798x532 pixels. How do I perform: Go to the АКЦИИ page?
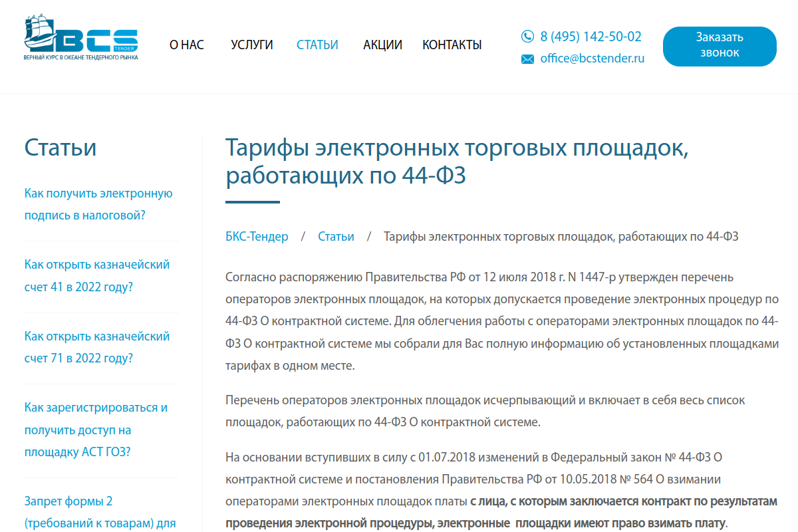point(382,45)
